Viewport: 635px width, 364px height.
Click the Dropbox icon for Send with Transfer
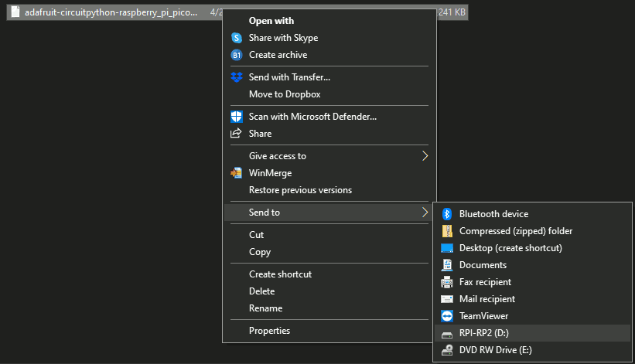(237, 77)
